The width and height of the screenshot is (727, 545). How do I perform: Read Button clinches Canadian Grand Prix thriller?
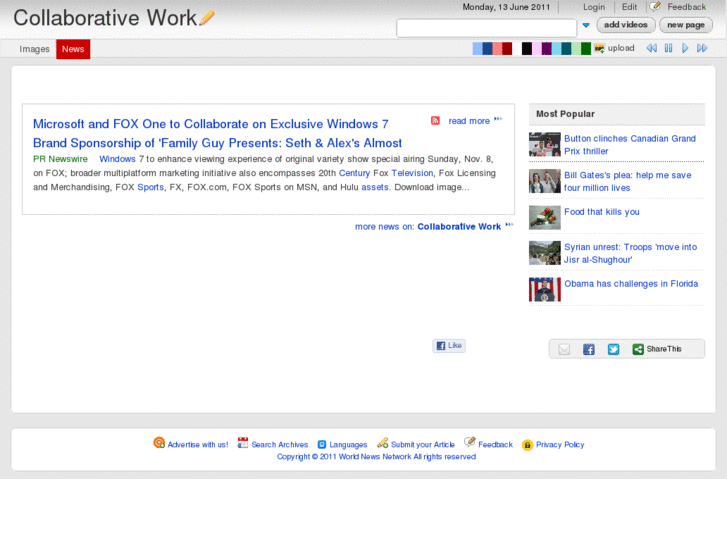(630, 145)
